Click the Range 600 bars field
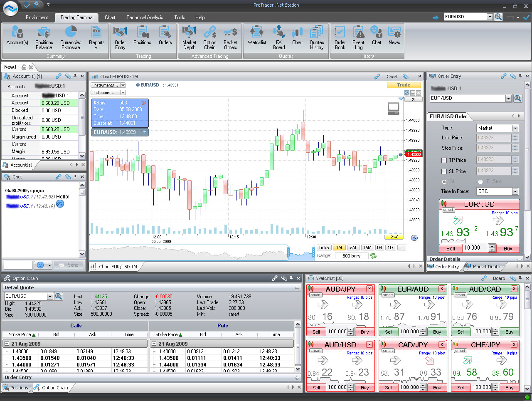The height and width of the screenshot is (401, 532). (352, 256)
